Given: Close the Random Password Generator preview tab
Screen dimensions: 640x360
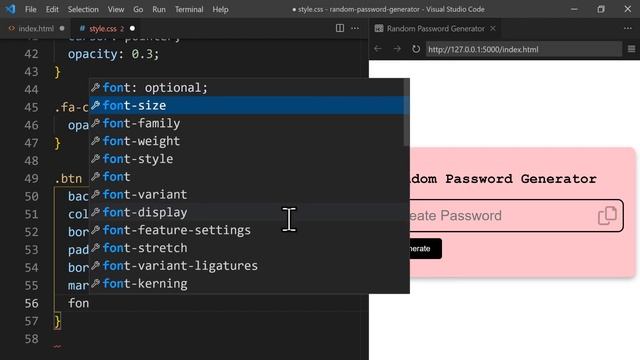Looking at the screenshot, I should 493,29.
